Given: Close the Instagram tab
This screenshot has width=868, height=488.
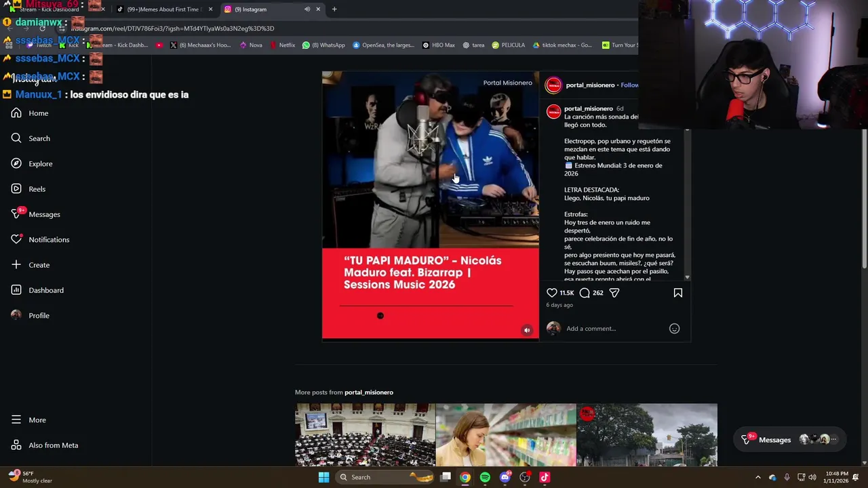Looking at the screenshot, I should point(318,9).
